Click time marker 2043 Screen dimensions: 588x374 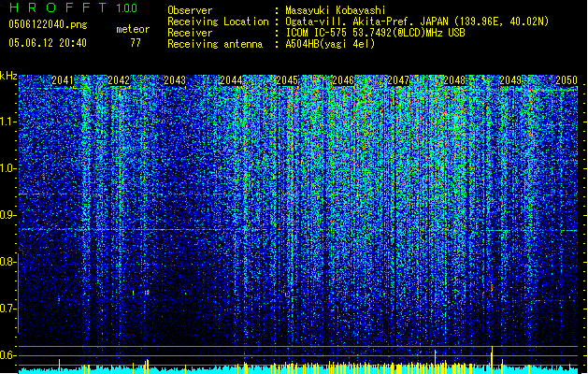pyautogui.click(x=175, y=80)
